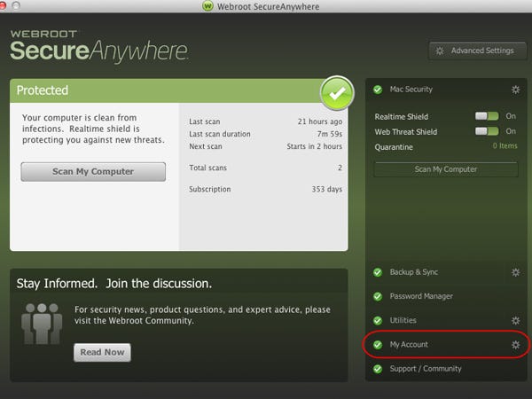Screen dimensions: 532x399
Task: Open Quarantine 0 Items link
Action: pos(505,146)
